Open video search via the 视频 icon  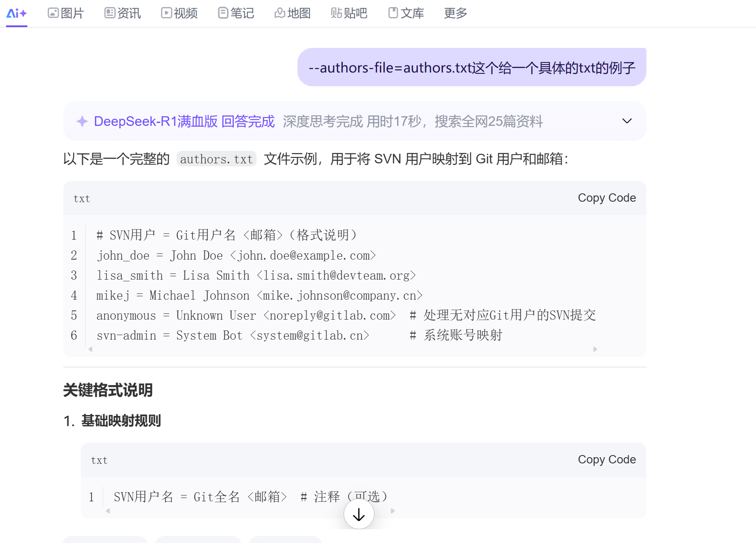click(166, 13)
